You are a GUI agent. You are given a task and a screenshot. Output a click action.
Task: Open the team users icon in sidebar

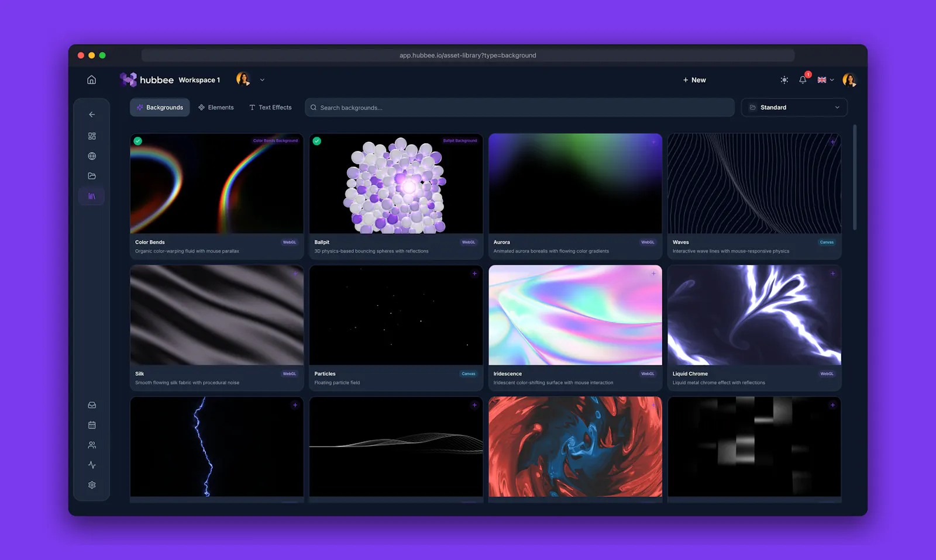point(92,445)
